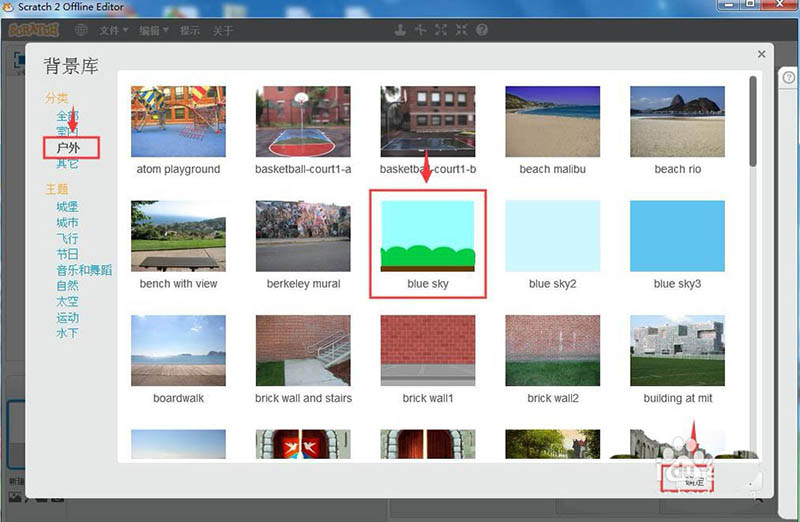Select the shrink sprite tool
Screen dimensions: 800x522
[x=461, y=30]
